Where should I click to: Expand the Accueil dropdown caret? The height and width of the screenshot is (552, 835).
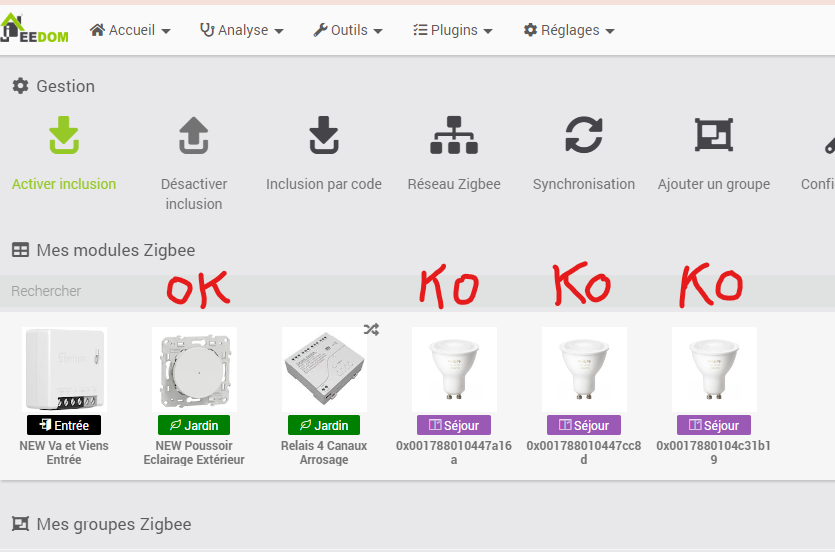(166, 31)
